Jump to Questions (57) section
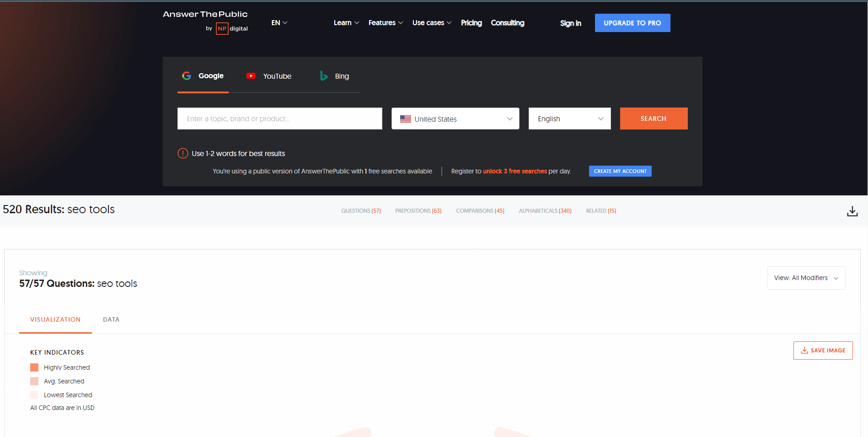This screenshot has width=868, height=437. 361,211
